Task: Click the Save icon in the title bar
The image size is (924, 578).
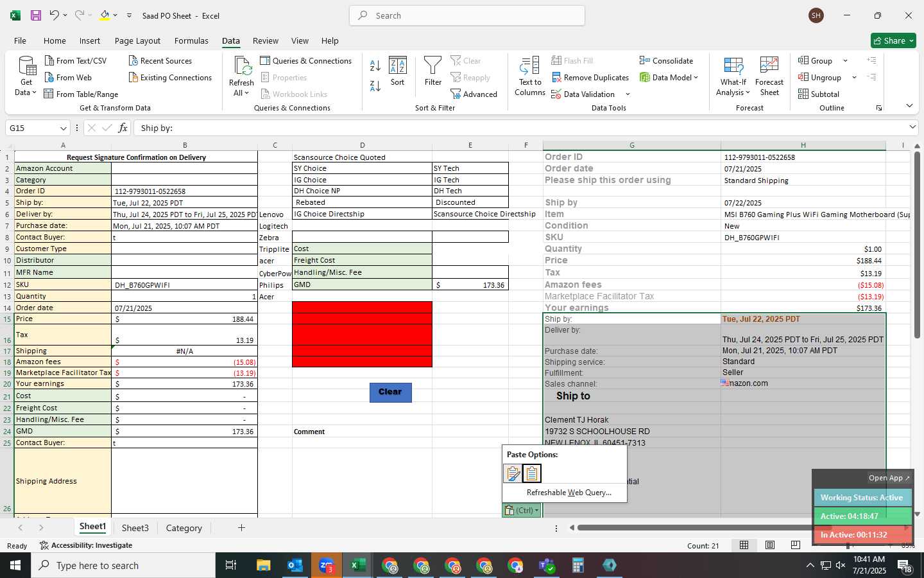Action: click(36, 15)
